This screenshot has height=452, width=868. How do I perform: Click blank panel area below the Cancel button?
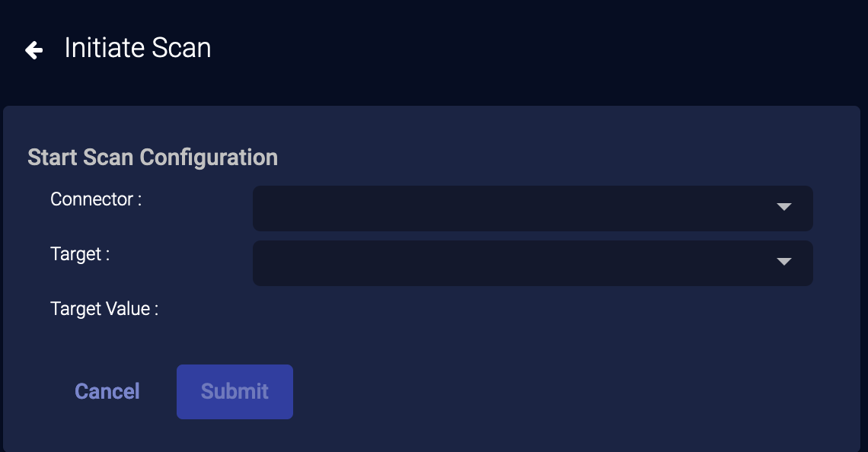click(x=107, y=432)
